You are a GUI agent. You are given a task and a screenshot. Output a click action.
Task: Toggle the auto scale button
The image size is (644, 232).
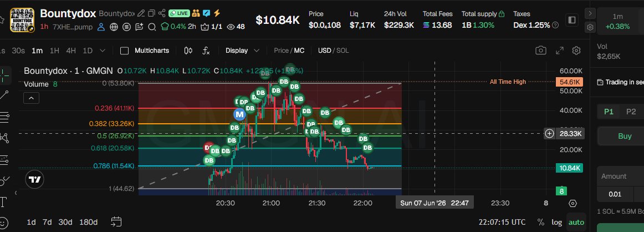tap(576, 222)
